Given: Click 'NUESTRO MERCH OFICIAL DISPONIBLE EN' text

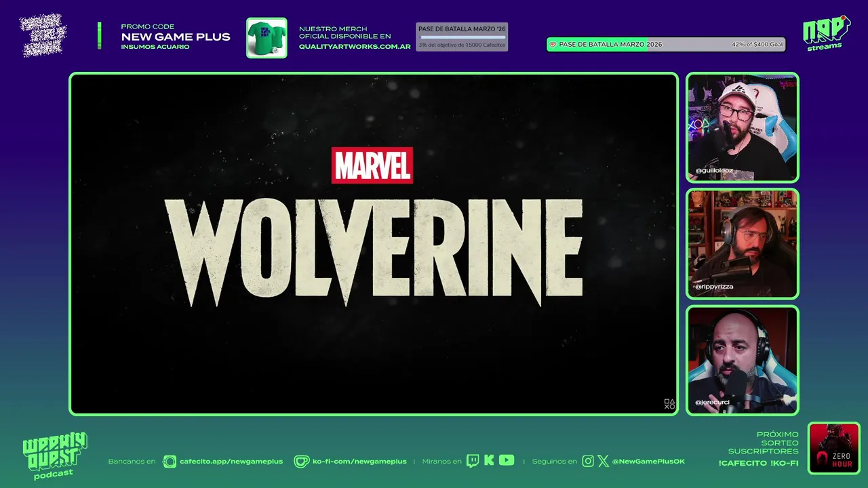Looking at the screenshot, I should tap(345, 32).
